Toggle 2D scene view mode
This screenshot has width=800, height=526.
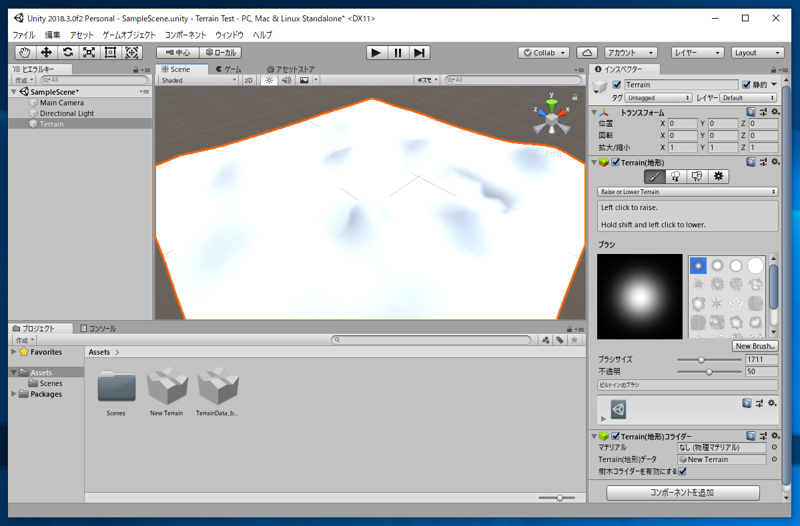coord(248,80)
